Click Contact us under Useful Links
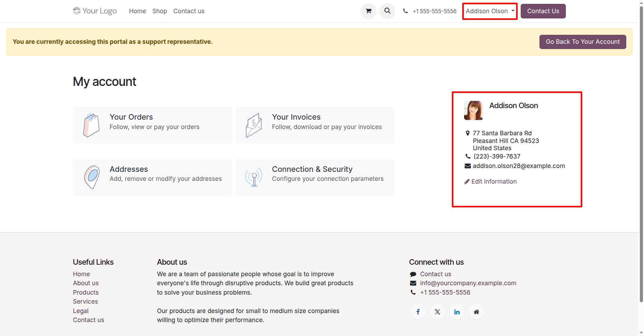The image size is (644, 336). tap(89, 320)
